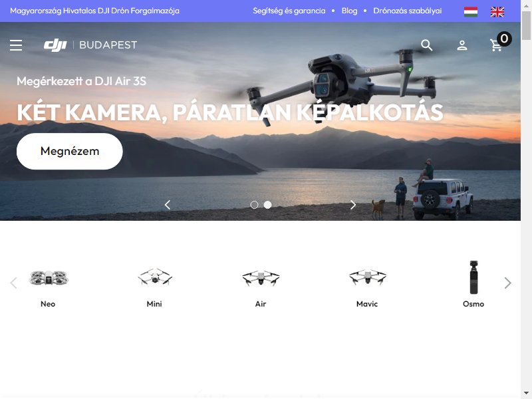532x399 pixels.
Task: Click the Megnézem button
Action: pyautogui.click(x=70, y=152)
